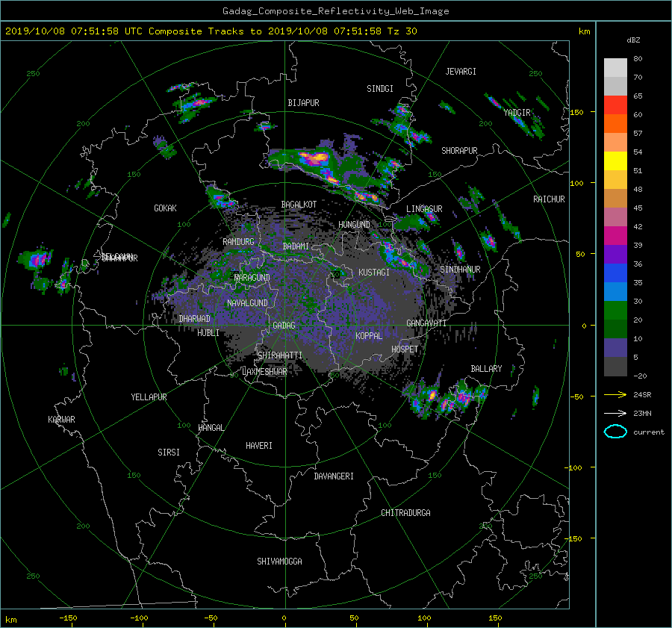Click the HAVERI city label
This screenshot has width=672, height=628.
(259, 446)
